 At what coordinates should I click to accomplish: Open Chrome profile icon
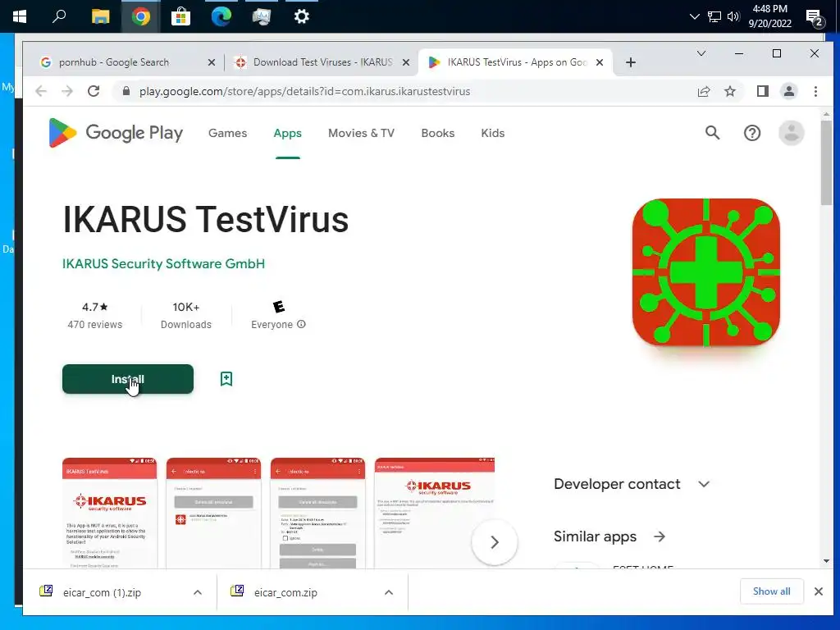(x=789, y=91)
